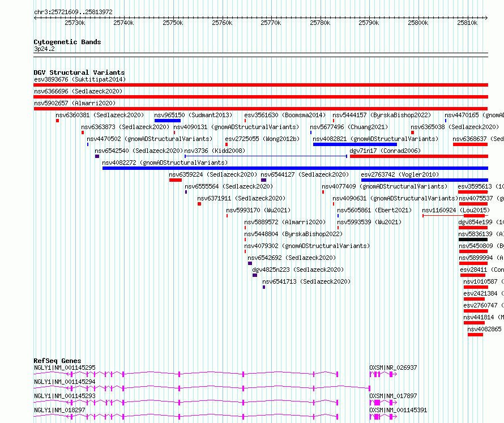Click the esv2763742 (Vogler2010) label
The image size is (504, 423).
[400, 174]
